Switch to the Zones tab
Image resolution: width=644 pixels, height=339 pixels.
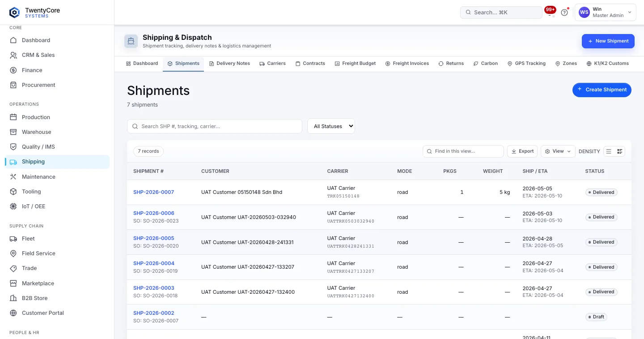point(566,64)
